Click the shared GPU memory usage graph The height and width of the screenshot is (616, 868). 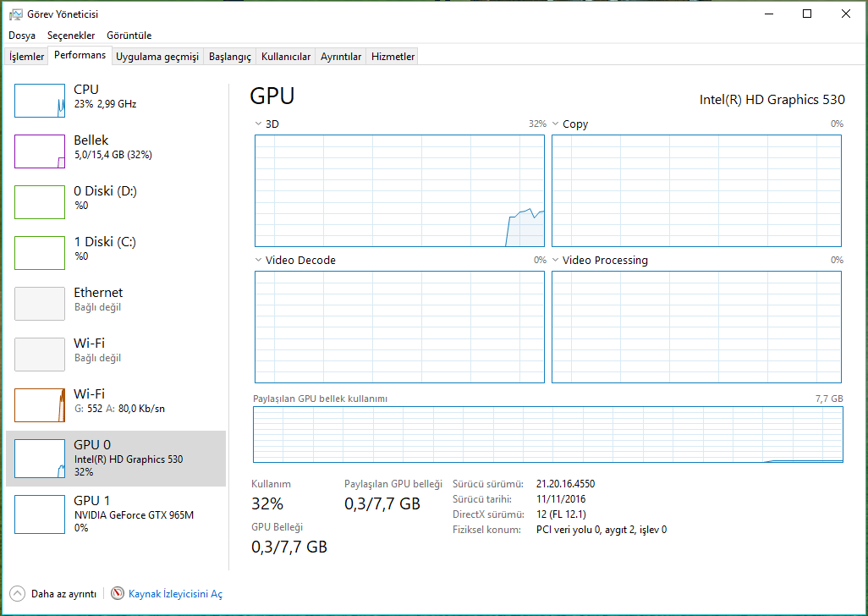pos(547,434)
